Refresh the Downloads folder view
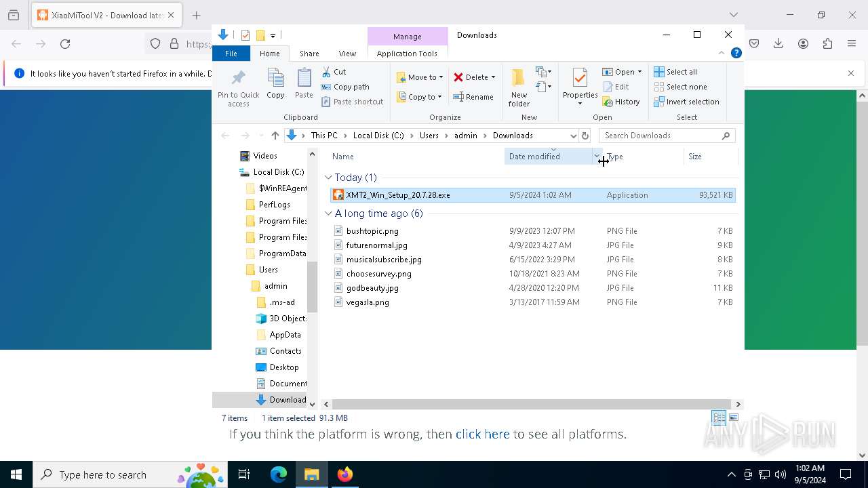 (x=585, y=136)
